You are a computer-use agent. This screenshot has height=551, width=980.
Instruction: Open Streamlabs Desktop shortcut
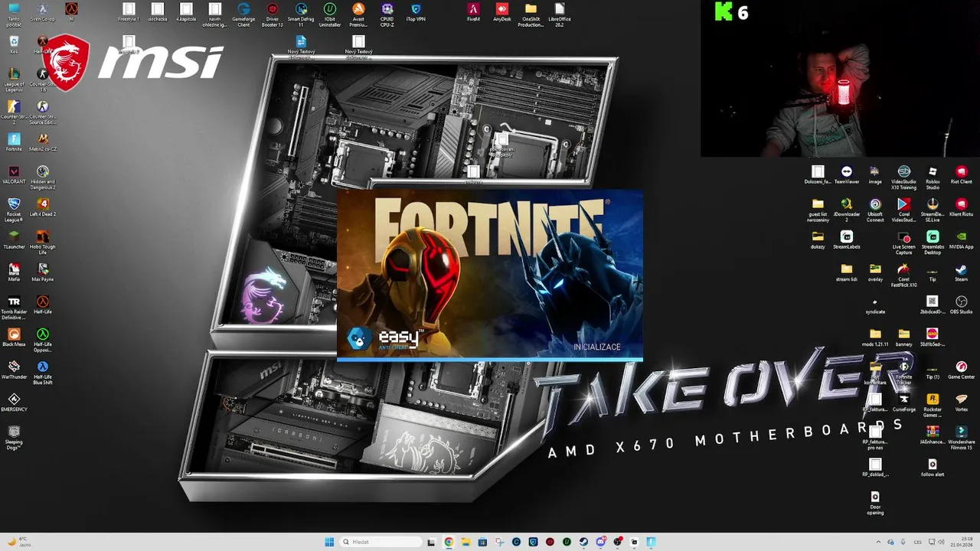click(x=933, y=241)
